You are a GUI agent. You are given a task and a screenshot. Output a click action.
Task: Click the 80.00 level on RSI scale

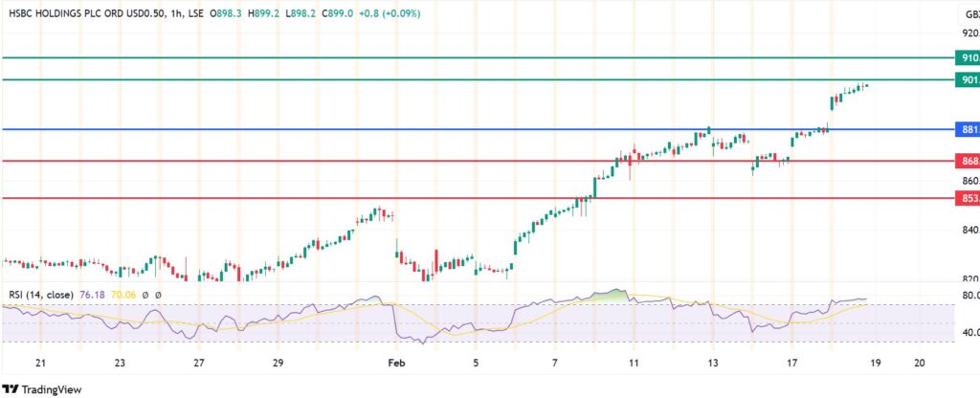(968, 296)
